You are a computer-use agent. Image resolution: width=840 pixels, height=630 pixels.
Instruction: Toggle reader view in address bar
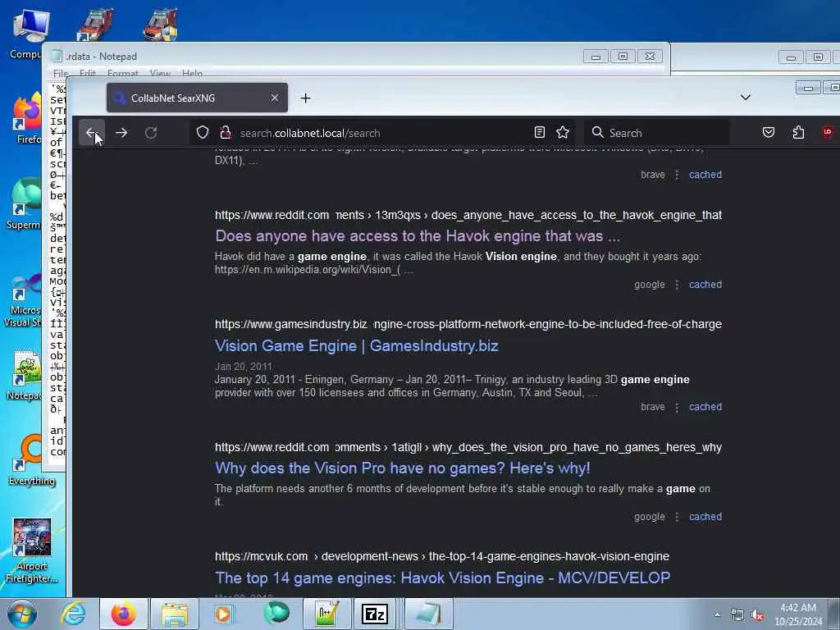tap(540, 132)
